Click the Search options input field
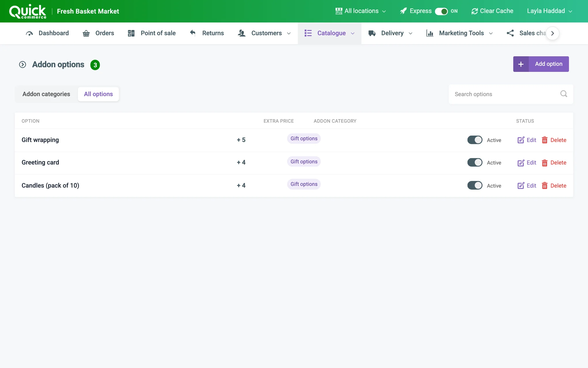This screenshot has height=368, width=588. [511, 94]
